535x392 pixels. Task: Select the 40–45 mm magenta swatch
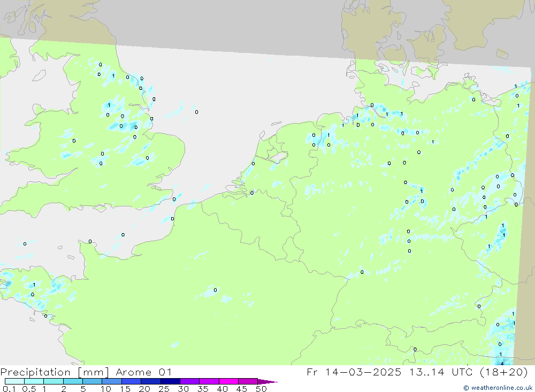[x=228, y=381]
